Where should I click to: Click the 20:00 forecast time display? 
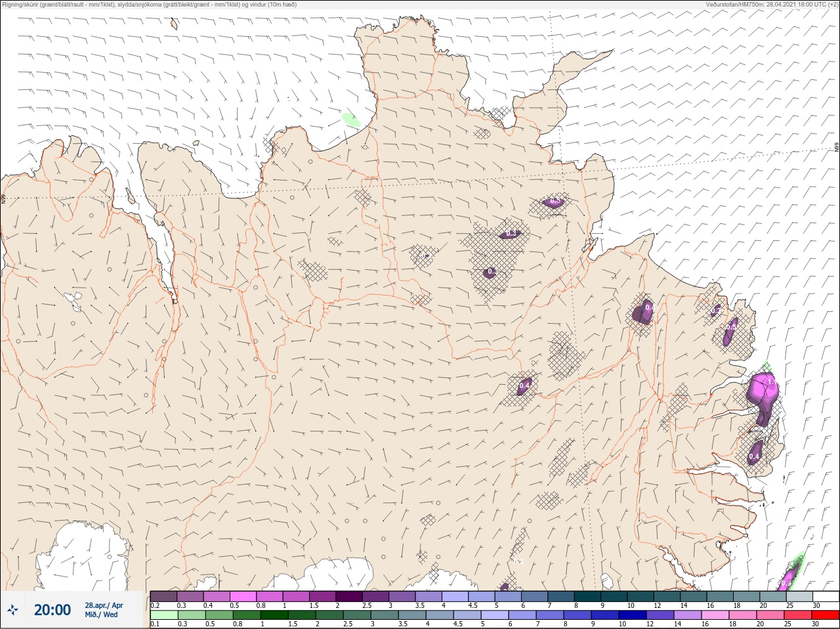(x=52, y=610)
